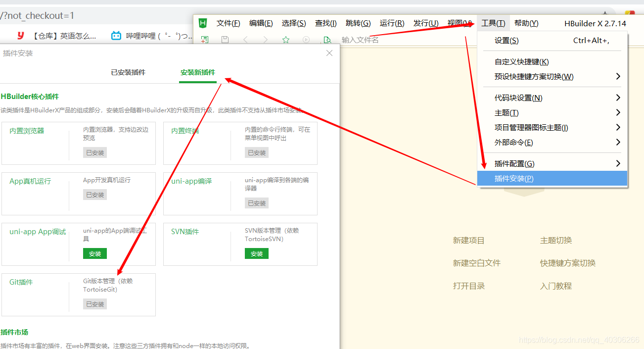Viewport: 644px width, 349px height.
Task: Open the 编辑(E) menu
Action: (261, 23)
